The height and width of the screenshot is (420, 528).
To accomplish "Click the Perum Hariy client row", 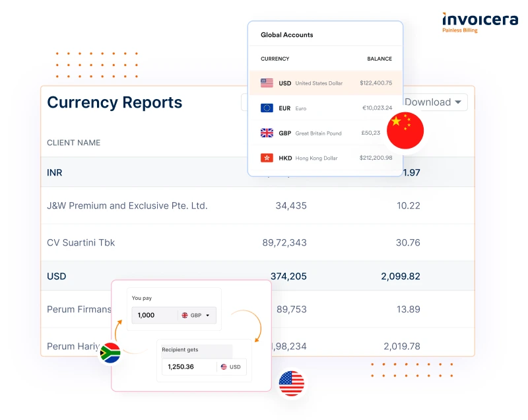I will pyautogui.click(x=257, y=342).
